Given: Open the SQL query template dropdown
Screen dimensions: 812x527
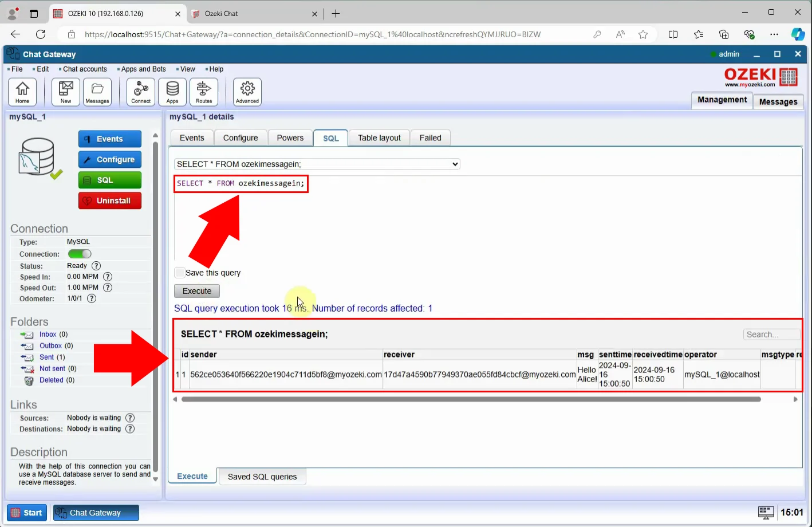Looking at the screenshot, I should 317,164.
